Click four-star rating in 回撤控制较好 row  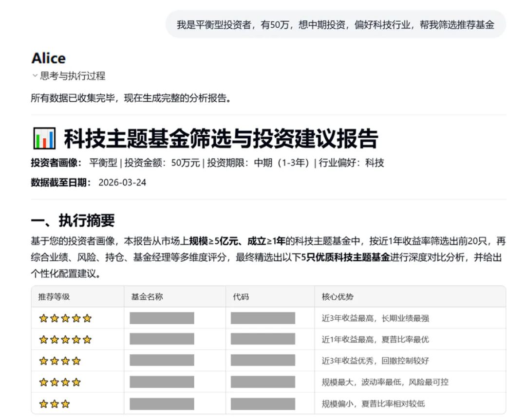click(60, 361)
